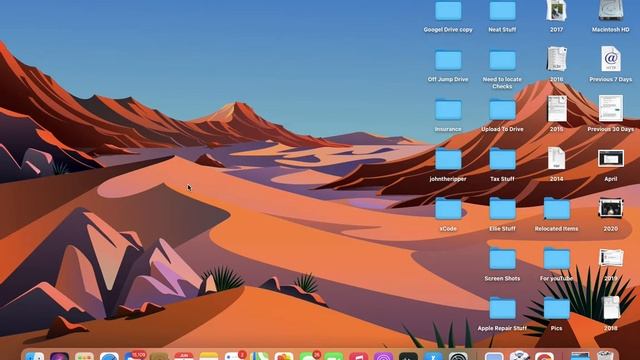Select the Neat Stuff folder
This screenshot has height=360, width=640.
[x=502, y=11]
